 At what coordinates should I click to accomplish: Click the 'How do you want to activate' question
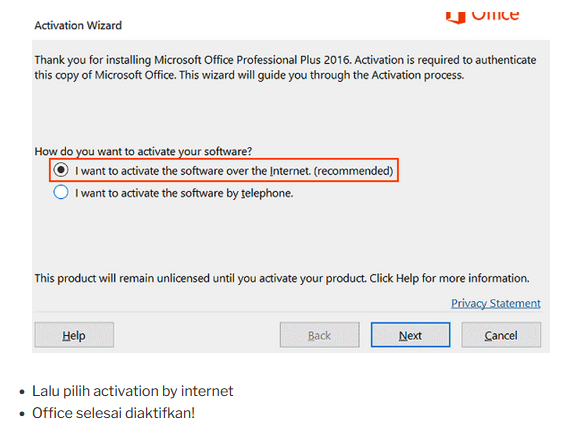coord(143,151)
